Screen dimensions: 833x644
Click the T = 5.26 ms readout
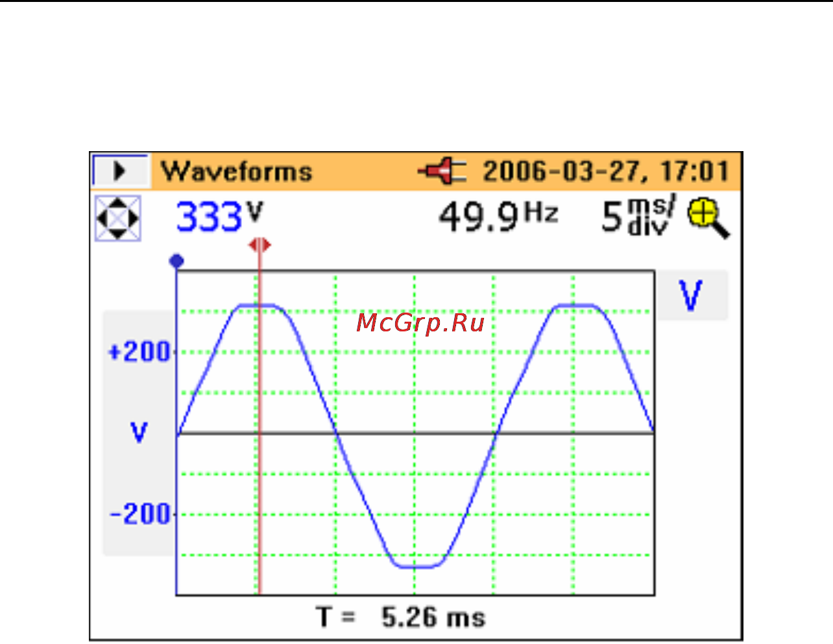point(401,617)
